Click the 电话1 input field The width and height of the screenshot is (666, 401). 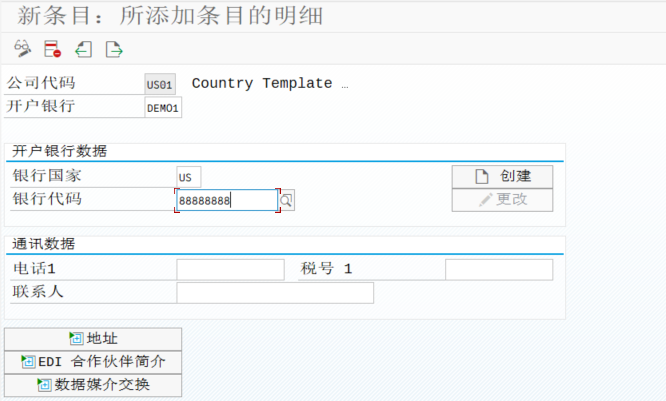pos(230,269)
